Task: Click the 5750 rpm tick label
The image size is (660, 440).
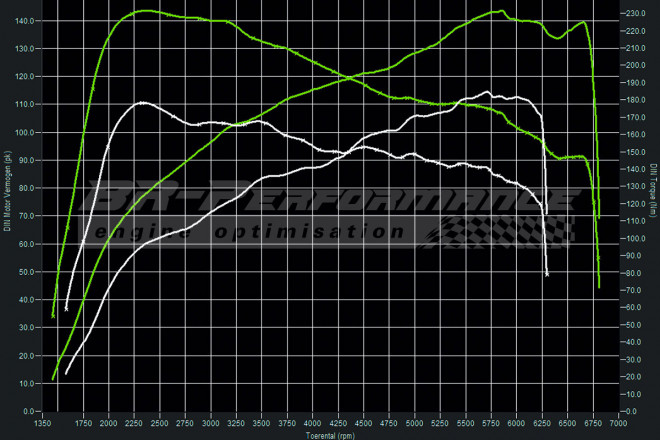Action: tap(491, 424)
